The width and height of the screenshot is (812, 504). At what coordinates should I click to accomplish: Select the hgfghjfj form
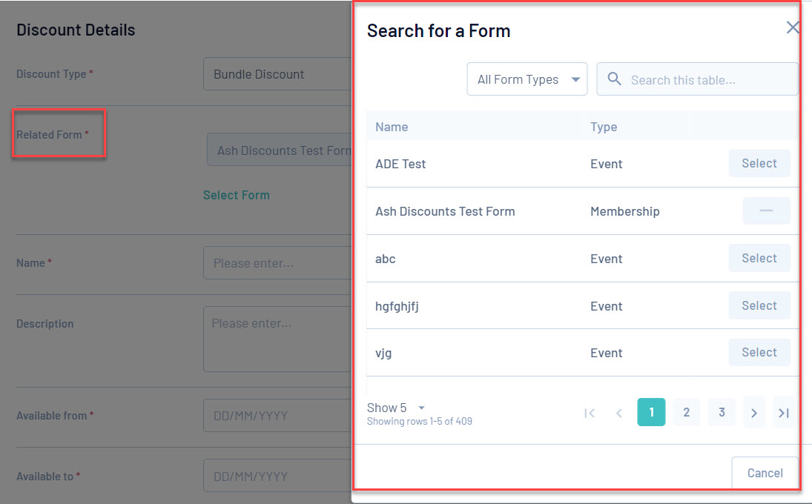click(x=759, y=305)
